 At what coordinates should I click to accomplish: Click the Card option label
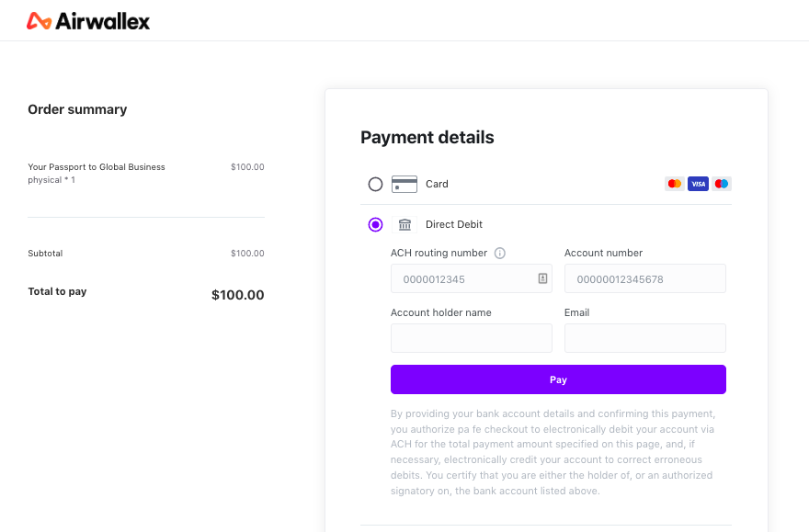point(437,184)
